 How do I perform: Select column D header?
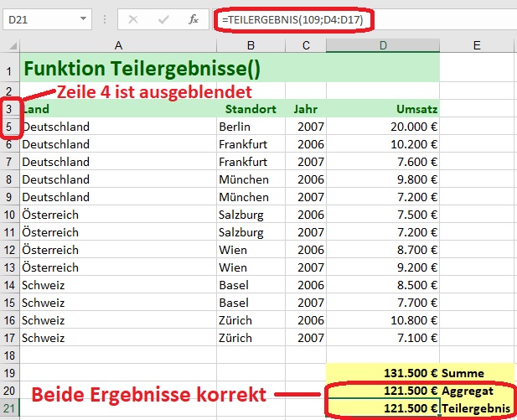pos(382,45)
